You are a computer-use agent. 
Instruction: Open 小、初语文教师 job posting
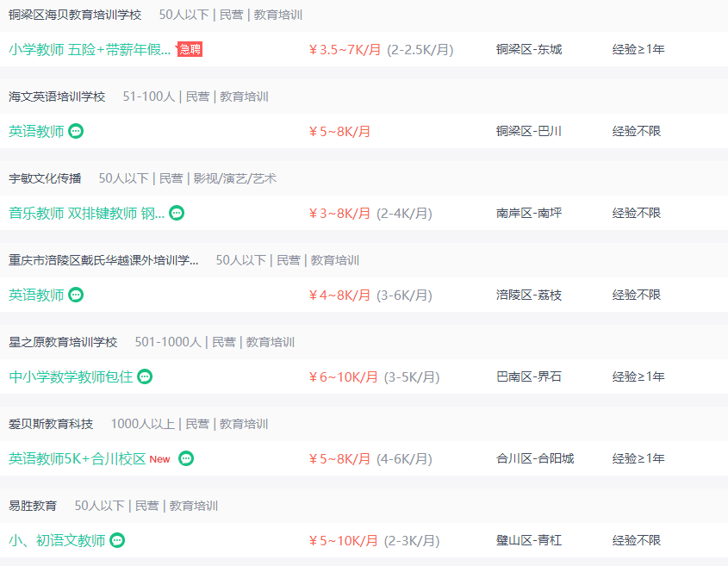[x=57, y=540]
